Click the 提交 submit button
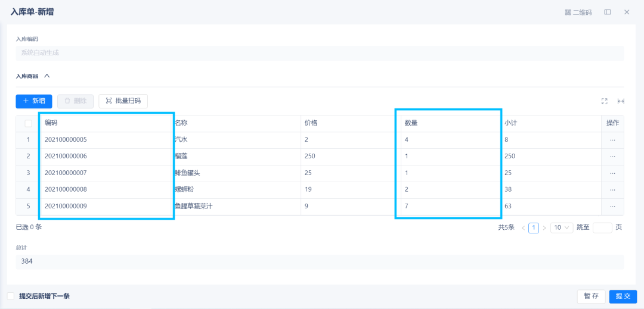This screenshot has height=309, width=644. (x=623, y=296)
